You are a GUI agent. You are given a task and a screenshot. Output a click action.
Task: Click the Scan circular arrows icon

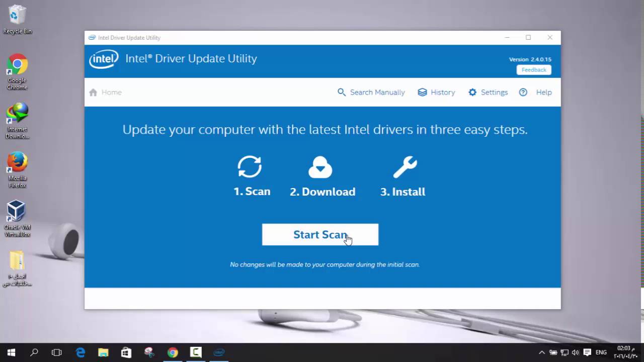tap(250, 167)
